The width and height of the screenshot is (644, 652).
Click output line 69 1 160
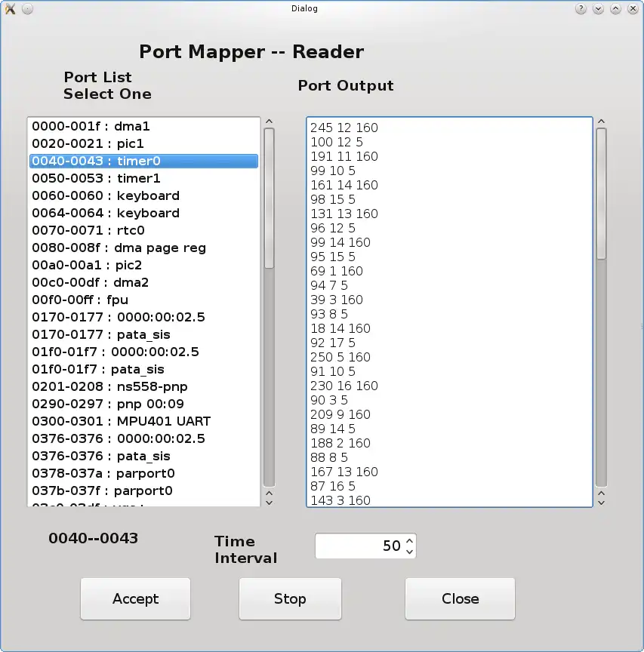coord(337,271)
